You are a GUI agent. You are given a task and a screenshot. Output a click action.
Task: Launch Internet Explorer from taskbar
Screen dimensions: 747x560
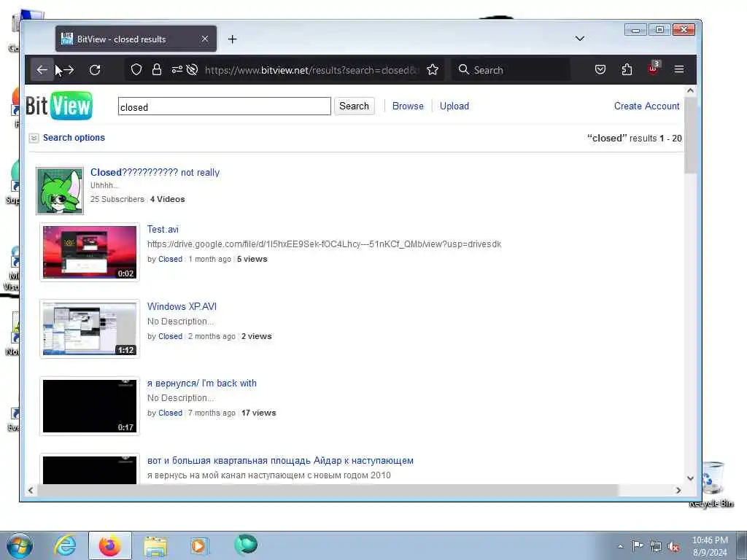pos(64,545)
